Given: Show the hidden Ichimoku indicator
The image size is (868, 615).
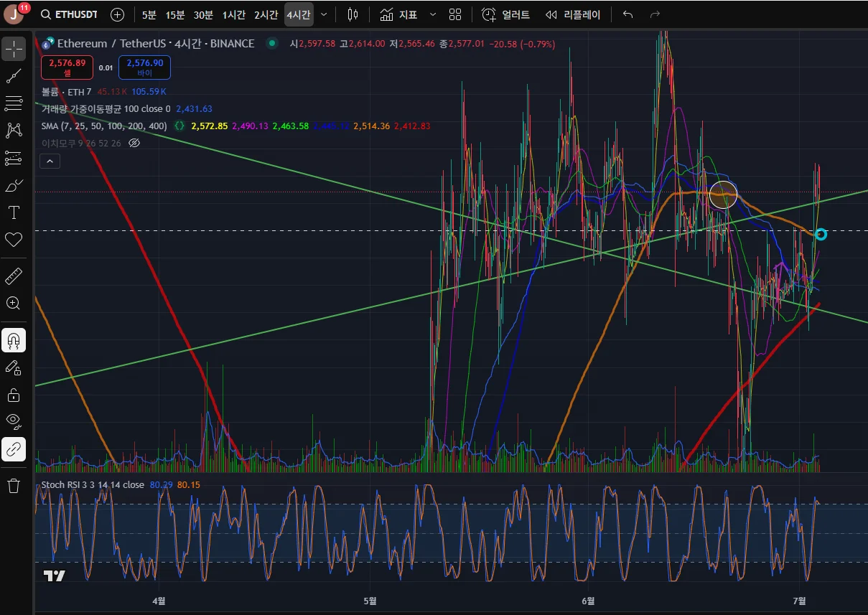Looking at the screenshot, I should [134, 144].
